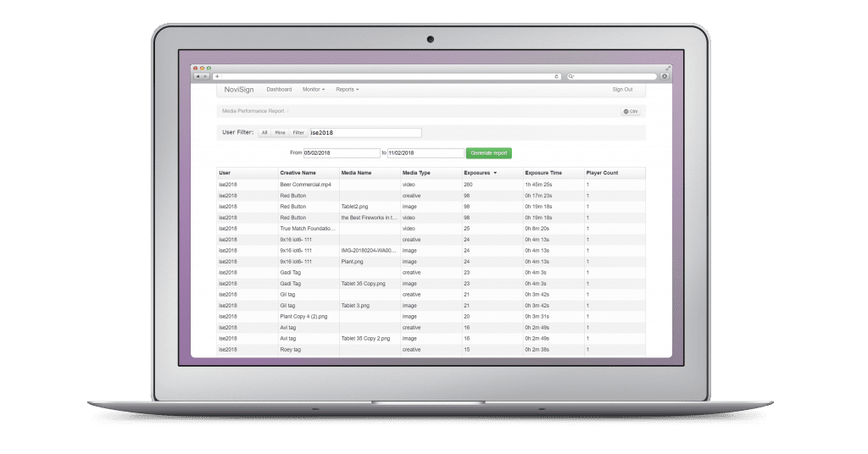Click the magnifier icon in browser search field
868x454 pixels.
(x=572, y=76)
